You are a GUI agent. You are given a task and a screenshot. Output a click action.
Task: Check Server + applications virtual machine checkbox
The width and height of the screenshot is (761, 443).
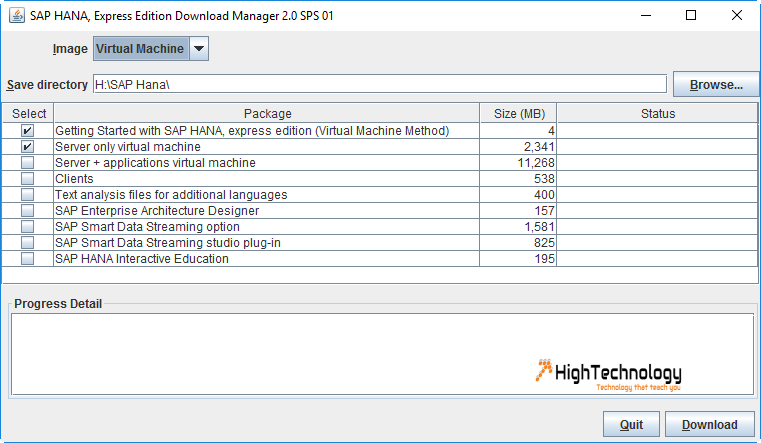point(28,163)
